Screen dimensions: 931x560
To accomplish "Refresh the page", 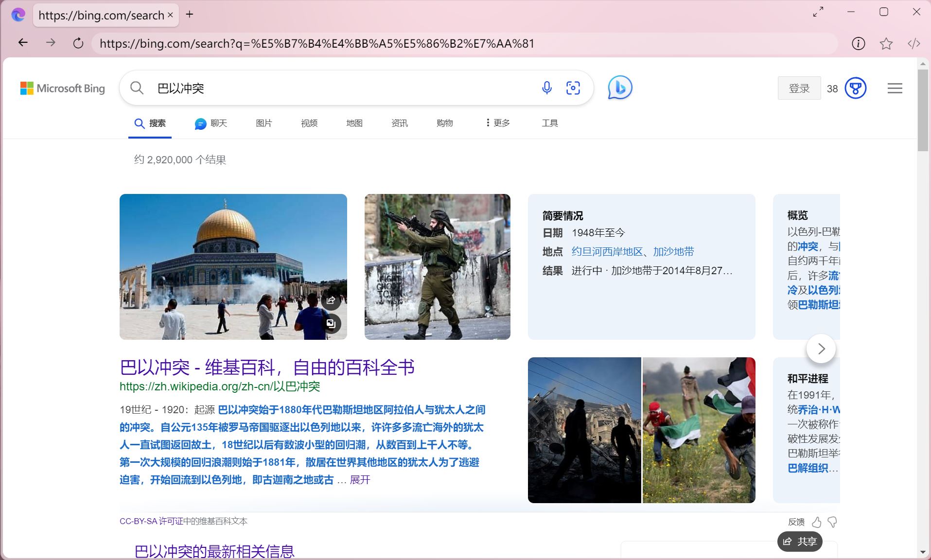I will pyautogui.click(x=78, y=43).
